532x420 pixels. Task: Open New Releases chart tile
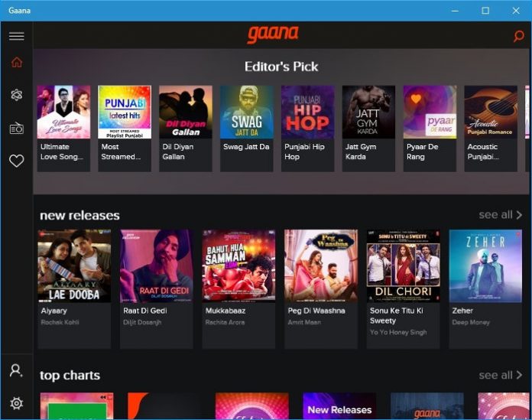(339, 406)
